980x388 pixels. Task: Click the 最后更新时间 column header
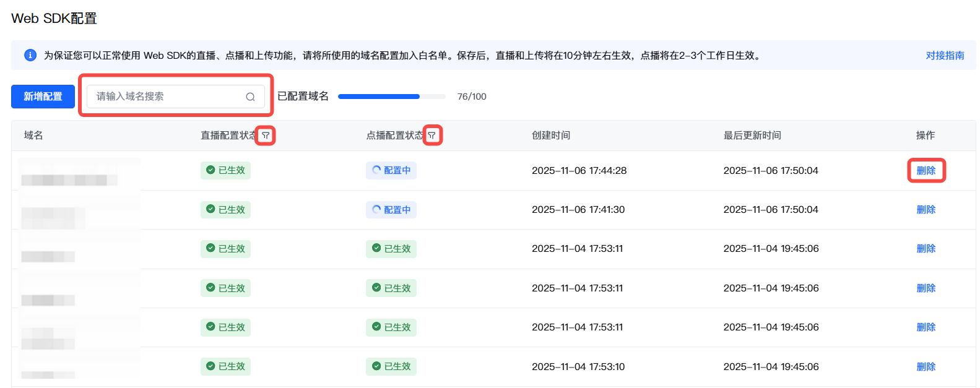click(752, 136)
